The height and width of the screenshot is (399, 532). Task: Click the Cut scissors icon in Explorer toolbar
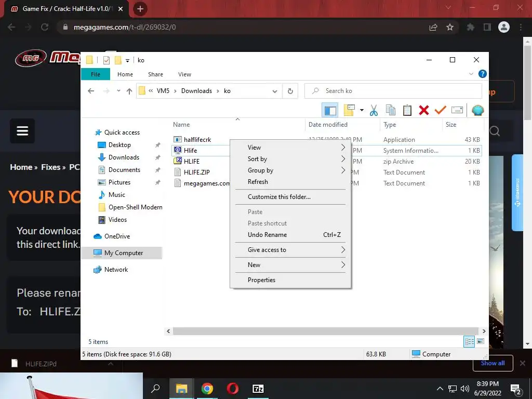[374, 110]
